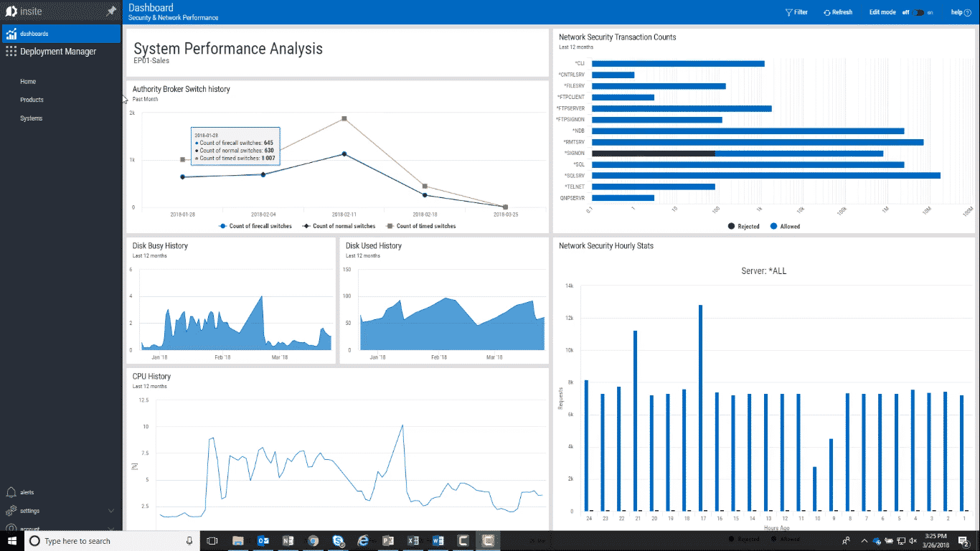
Task: Pin the sidebar with the pushpin icon
Action: pos(110,11)
